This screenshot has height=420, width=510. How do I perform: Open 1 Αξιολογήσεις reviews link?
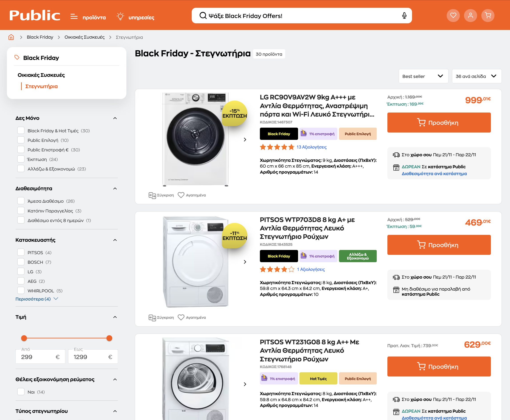point(311,269)
